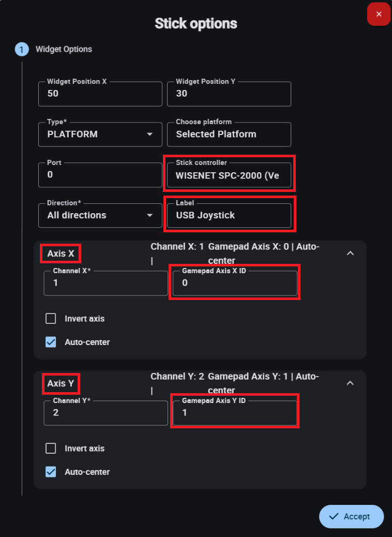Enable Invert axis for Axis X

[x=51, y=319]
